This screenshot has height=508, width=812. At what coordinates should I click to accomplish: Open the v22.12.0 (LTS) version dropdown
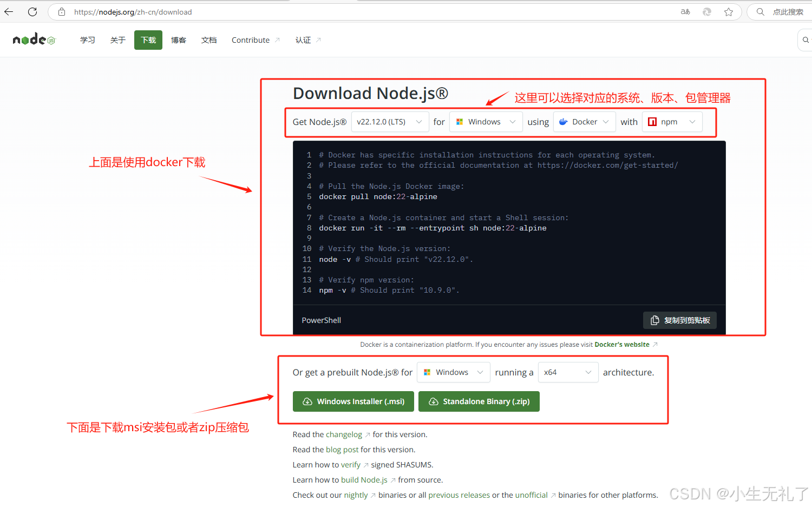390,122
